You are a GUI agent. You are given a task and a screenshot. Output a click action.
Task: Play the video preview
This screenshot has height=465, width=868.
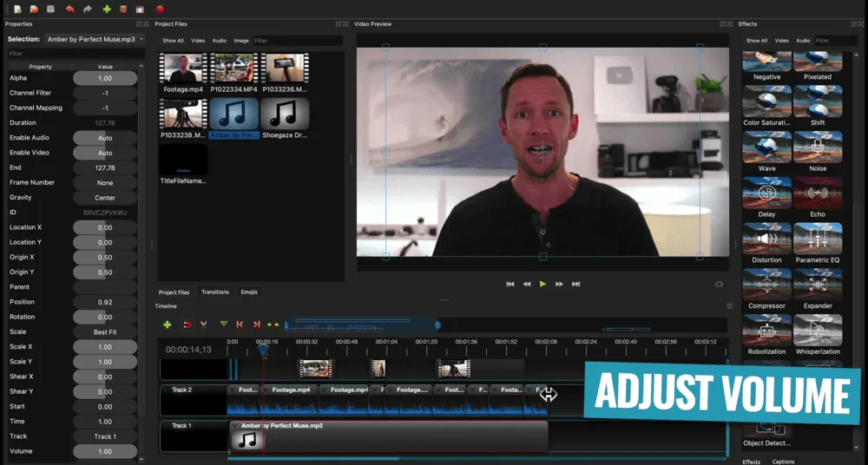pos(542,284)
